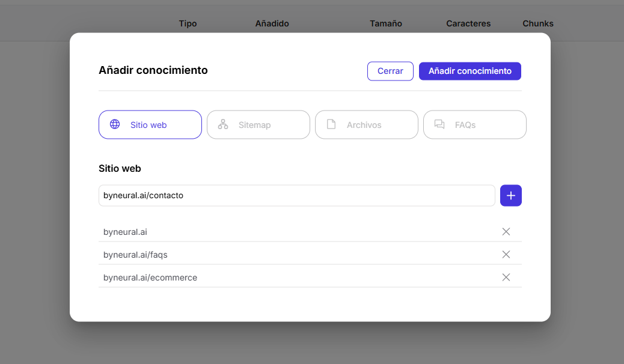Select the Sitio web tab
The height and width of the screenshot is (364, 624).
150,124
